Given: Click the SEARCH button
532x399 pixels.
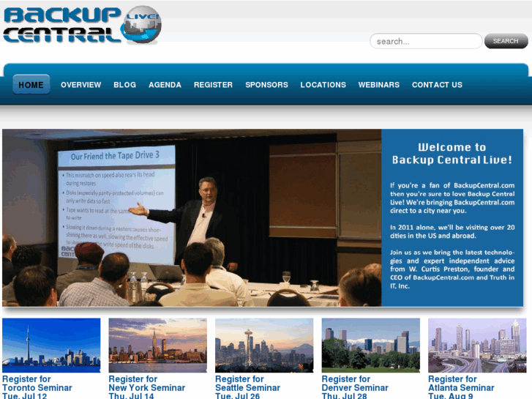Looking at the screenshot, I should pos(506,41).
